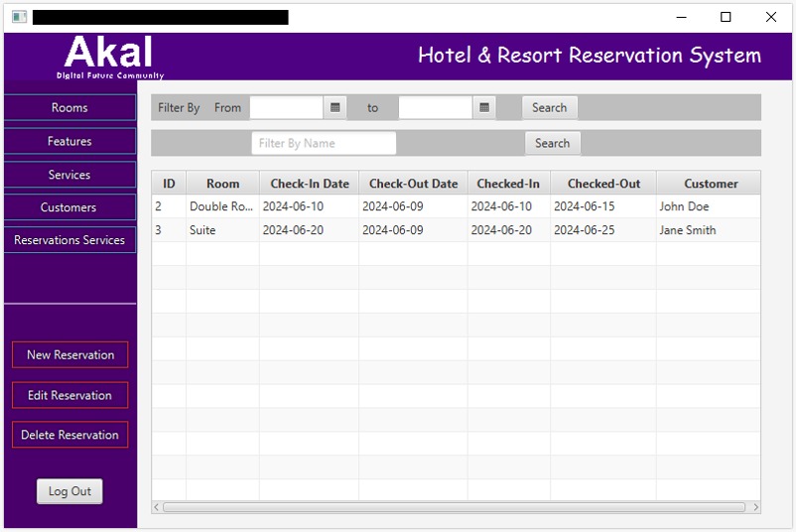Go to the Features section

coord(69,141)
